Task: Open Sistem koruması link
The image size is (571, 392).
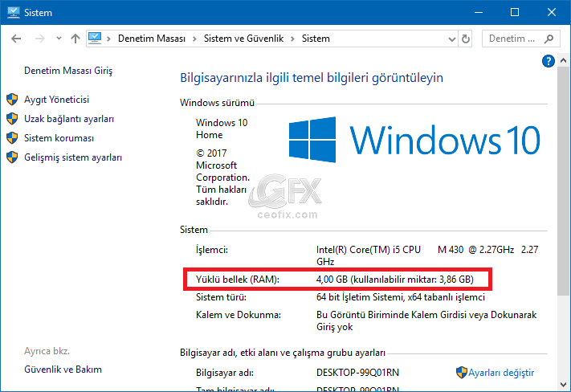Action: tap(59, 138)
